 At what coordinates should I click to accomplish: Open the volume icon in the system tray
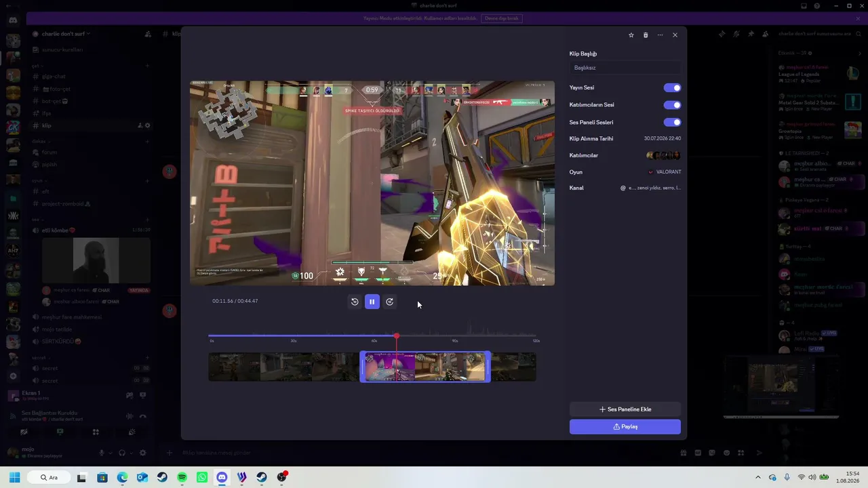[x=812, y=477]
